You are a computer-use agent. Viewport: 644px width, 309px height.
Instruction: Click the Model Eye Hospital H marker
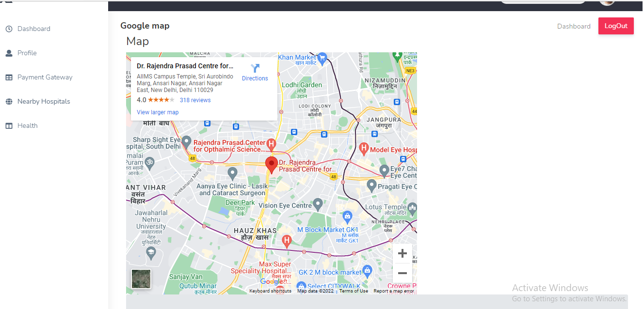click(364, 148)
